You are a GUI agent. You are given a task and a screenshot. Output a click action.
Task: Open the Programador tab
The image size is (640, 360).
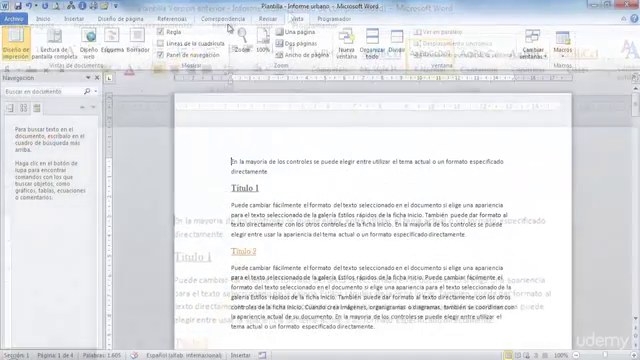click(x=334, y=19)
